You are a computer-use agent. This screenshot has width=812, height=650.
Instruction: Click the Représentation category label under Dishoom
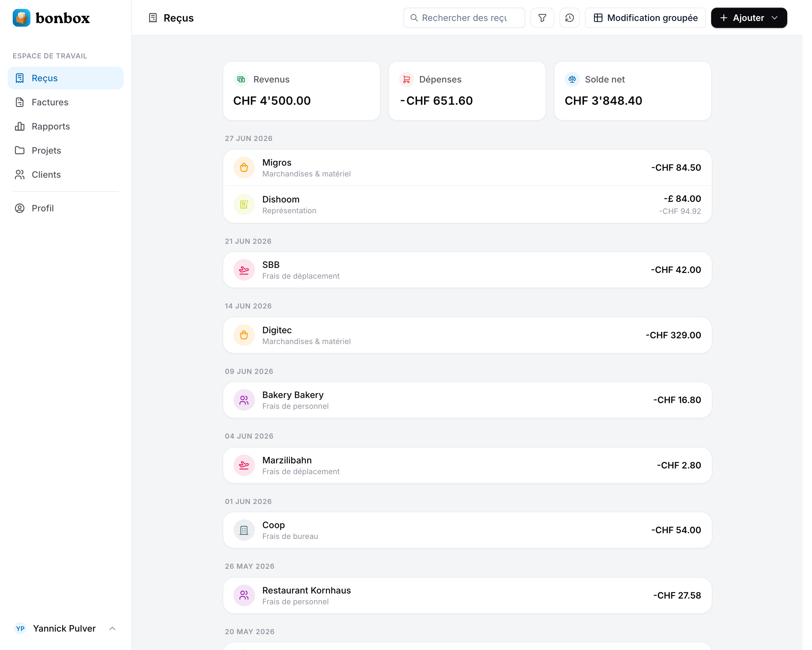tap(289, 211)
